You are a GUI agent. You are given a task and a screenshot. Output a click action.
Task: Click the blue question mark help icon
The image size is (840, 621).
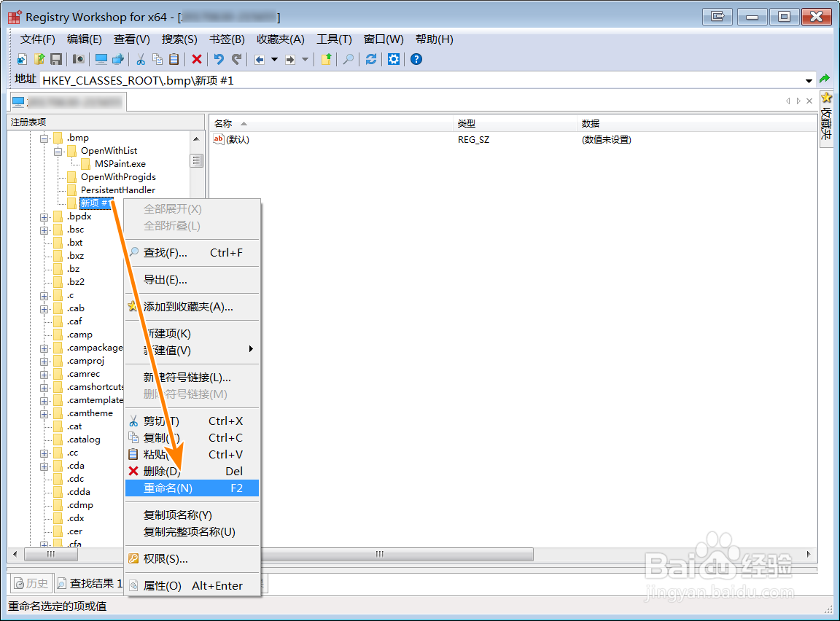(416, 60)
